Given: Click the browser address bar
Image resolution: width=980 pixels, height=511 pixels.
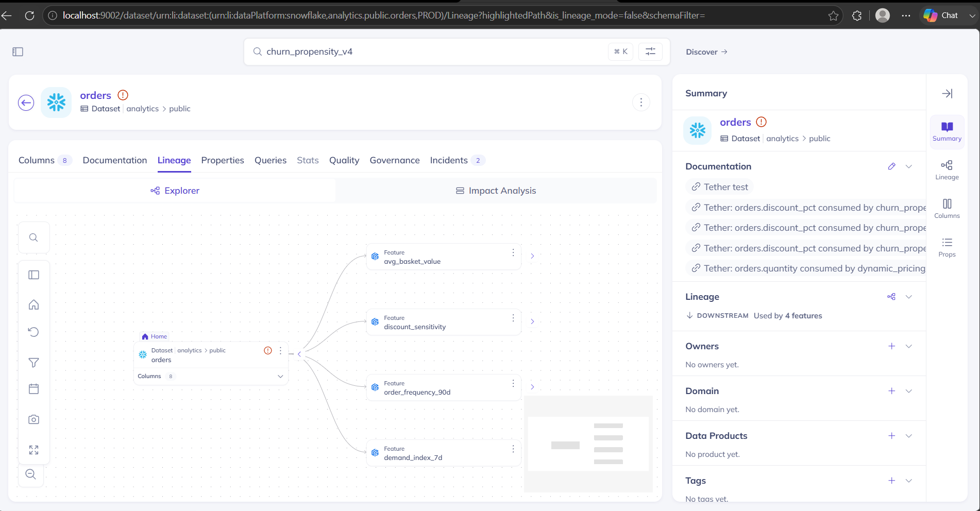Looking at the screenshot, I should click(442, 15).
